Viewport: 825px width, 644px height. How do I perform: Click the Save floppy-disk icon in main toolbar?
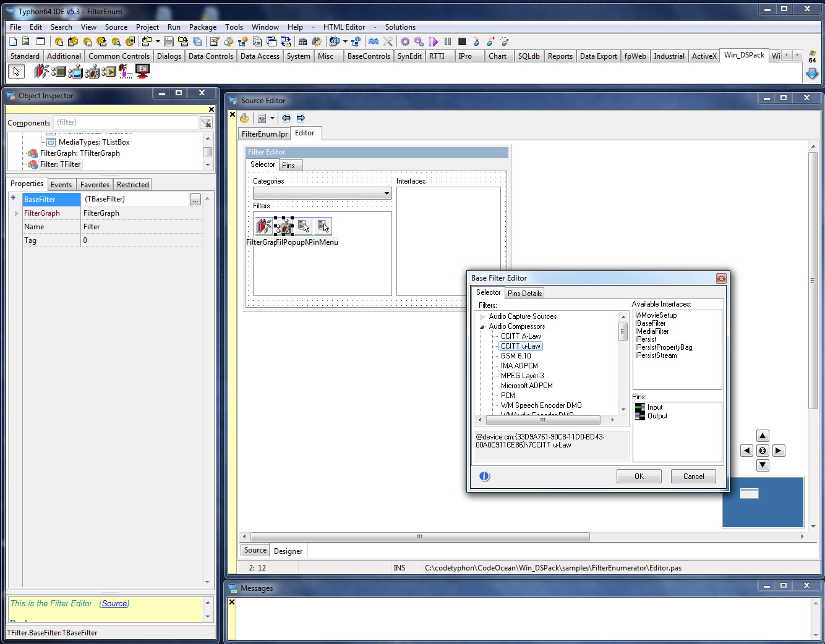pyautogui.click(x=169, y=41)
